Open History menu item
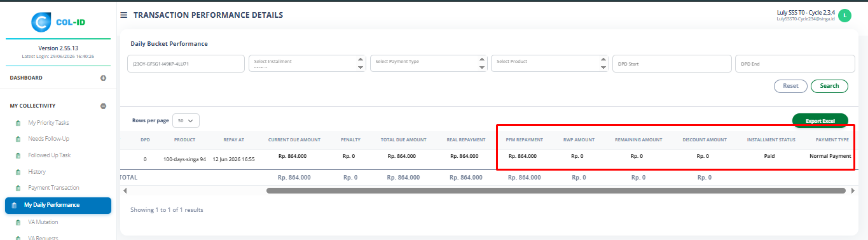The image size is (868, 240). (x=37, y=172)
